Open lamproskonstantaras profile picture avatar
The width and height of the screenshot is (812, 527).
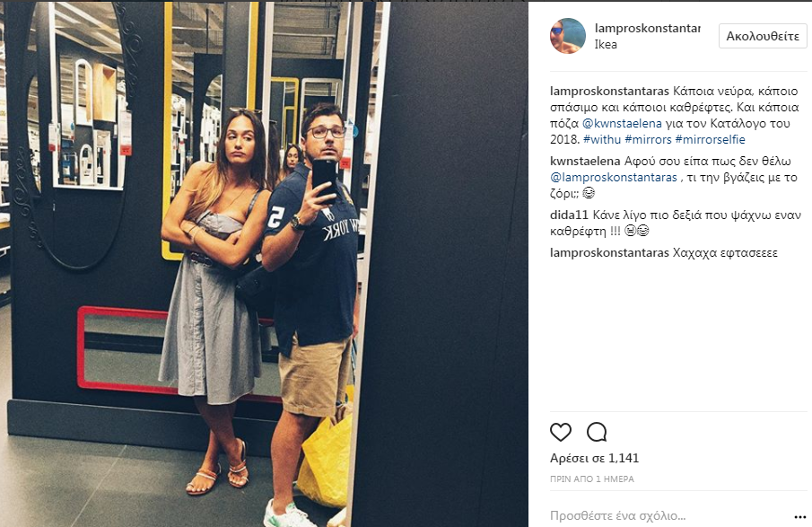568,36
